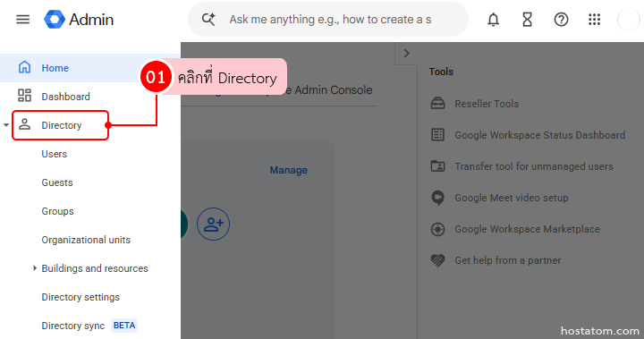Click the search sparkle icon
Image resolution: width=644 pixels, height=339 pixels.
click(208, 20)
